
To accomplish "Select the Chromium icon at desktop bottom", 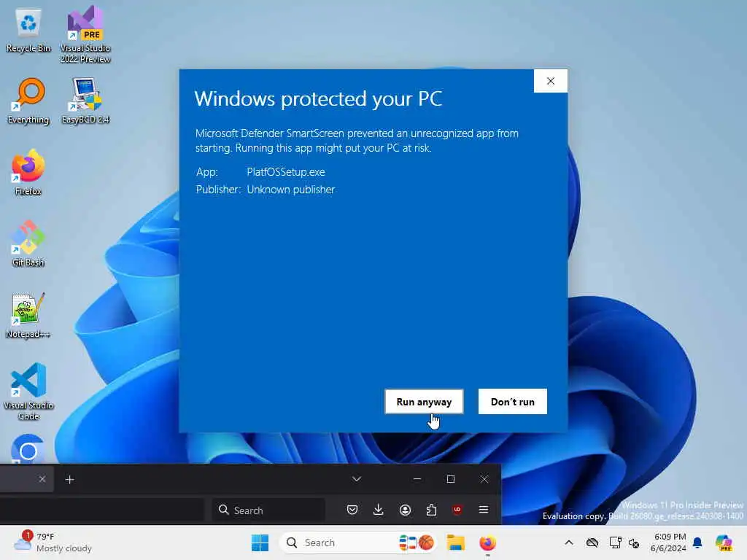I will 28,448.
